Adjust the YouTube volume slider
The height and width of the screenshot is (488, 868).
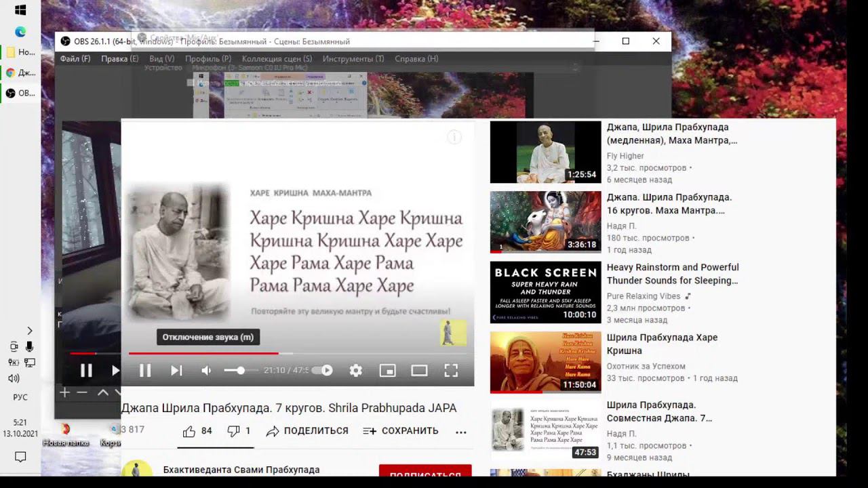click(x=241, y=370)
